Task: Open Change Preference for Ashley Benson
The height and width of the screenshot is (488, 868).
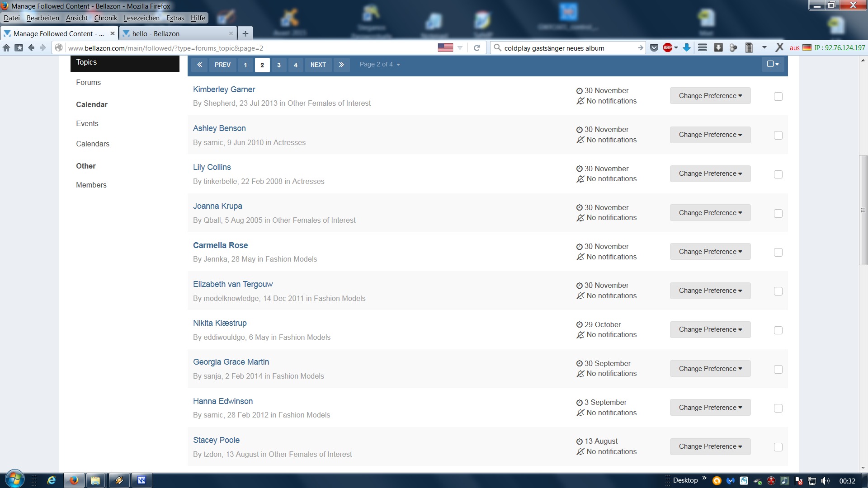Action: tap(710, 135)
